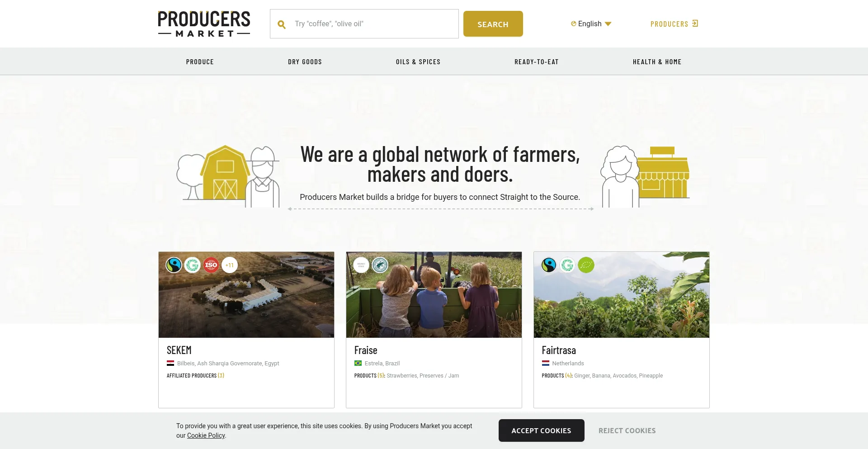The height and width of the screenshot is (449, 868).
Task: Expand the English language dropdown
Action: 591,24
